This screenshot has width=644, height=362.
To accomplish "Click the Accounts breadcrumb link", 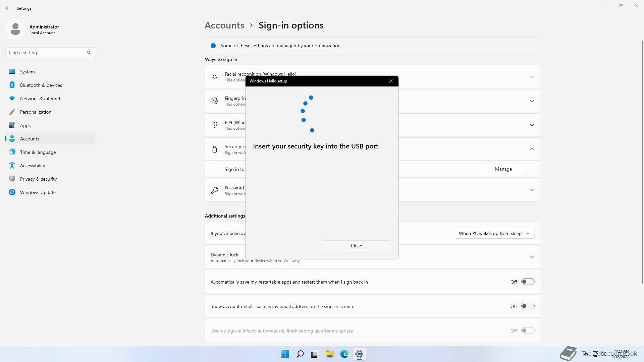I will (224, 25).
